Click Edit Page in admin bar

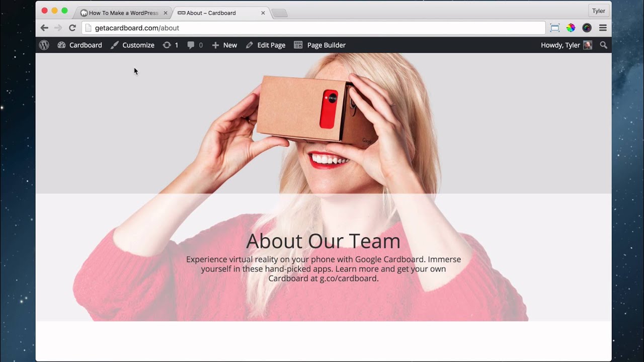pos(266,45)
